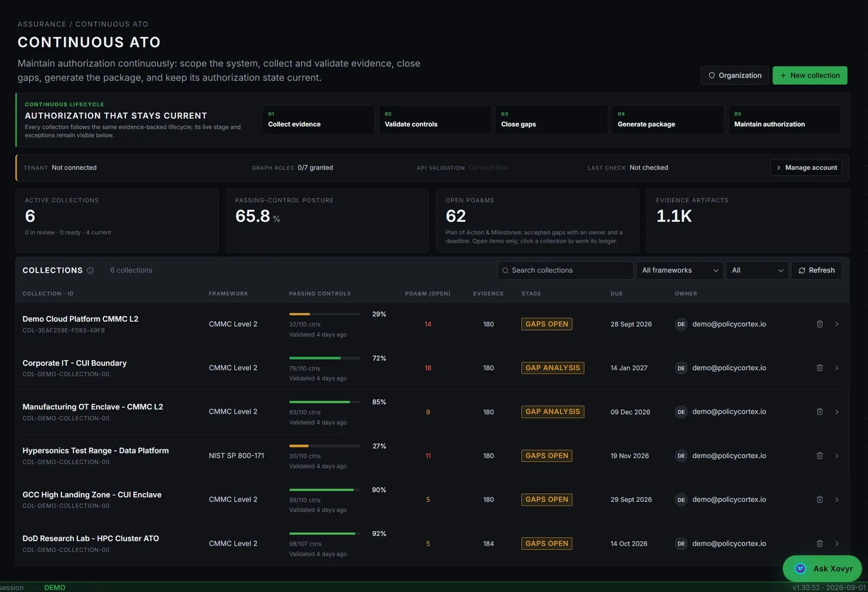Viewport: 868px width, 592px height.
Task: Click the POA&M (Open) column header
Action: coord(427,294)
